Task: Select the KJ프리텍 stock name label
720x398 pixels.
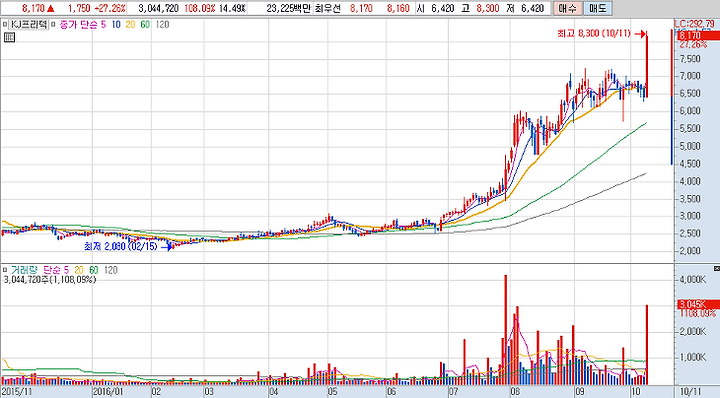Action: (29, 24)
